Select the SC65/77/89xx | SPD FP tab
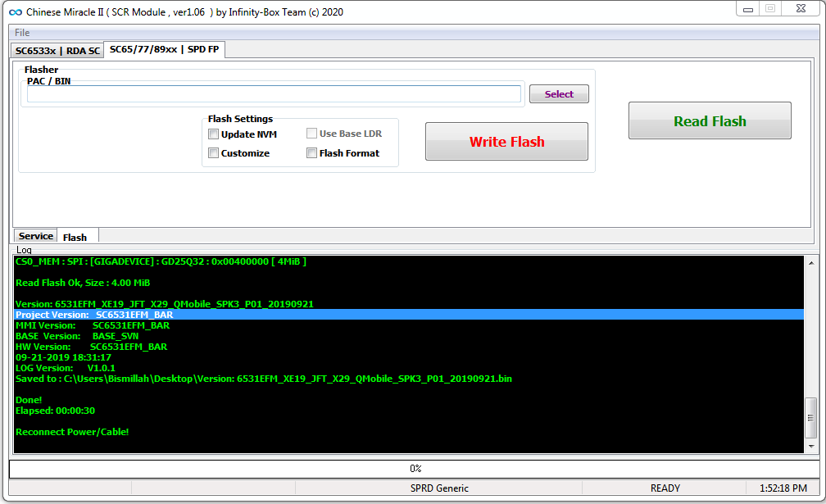826x504 pixels. point(165,49)
